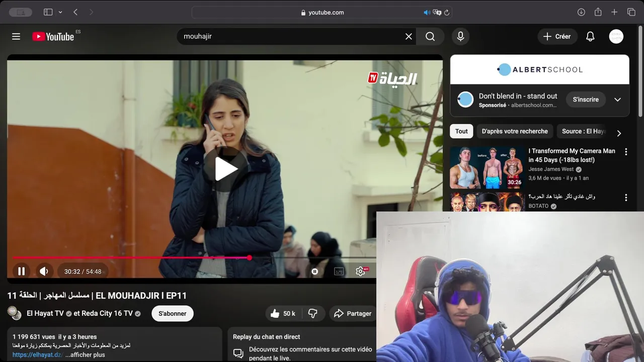Show Safari downloads
The width and height of the screenshot is (644, 362).
click(x=581, y=12)
